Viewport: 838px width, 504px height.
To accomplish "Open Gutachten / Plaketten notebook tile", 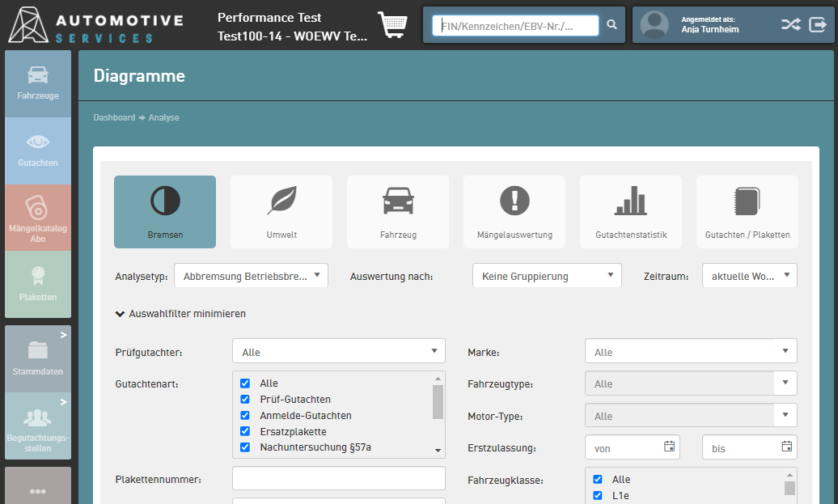I will click(747, 211).
